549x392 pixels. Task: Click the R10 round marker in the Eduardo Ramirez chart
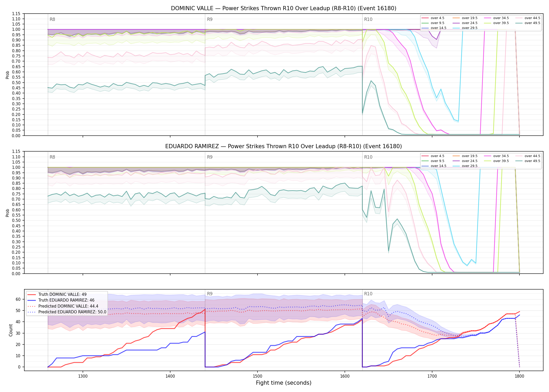pyautogui.click(x=368, y=157)
